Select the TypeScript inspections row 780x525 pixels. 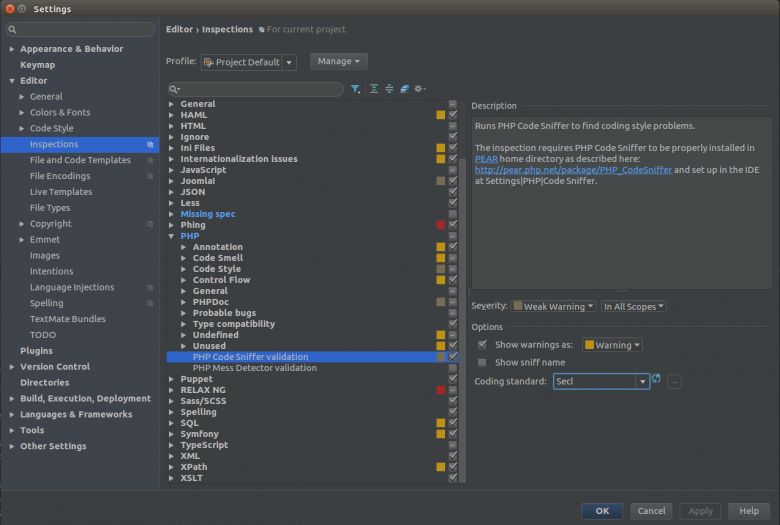click(312, 445)
